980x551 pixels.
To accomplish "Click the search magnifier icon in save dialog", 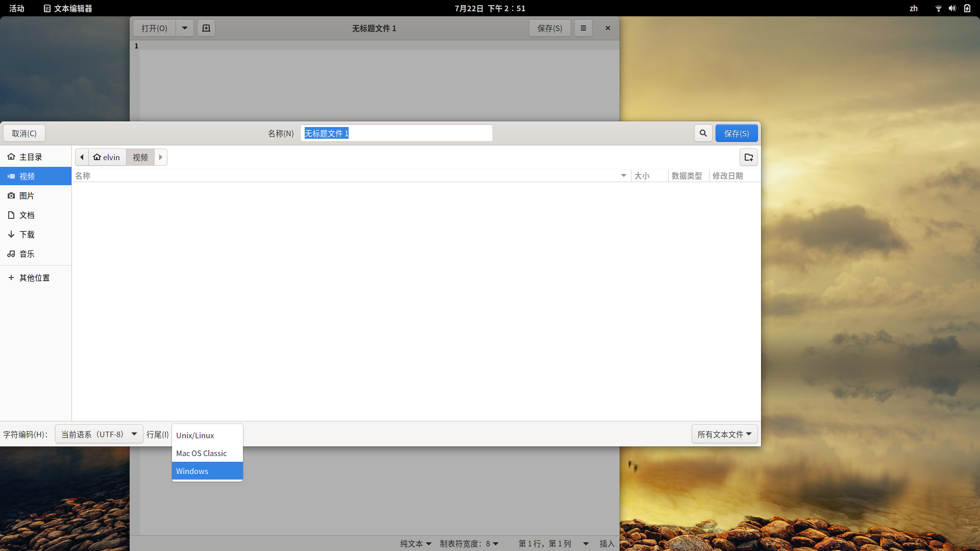I will [703, 133].
